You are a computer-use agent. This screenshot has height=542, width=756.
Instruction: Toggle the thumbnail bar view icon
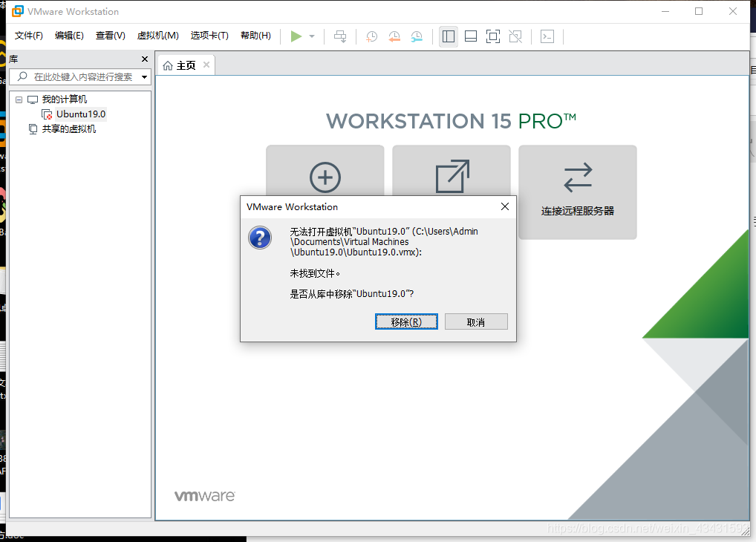click(471, 36)
